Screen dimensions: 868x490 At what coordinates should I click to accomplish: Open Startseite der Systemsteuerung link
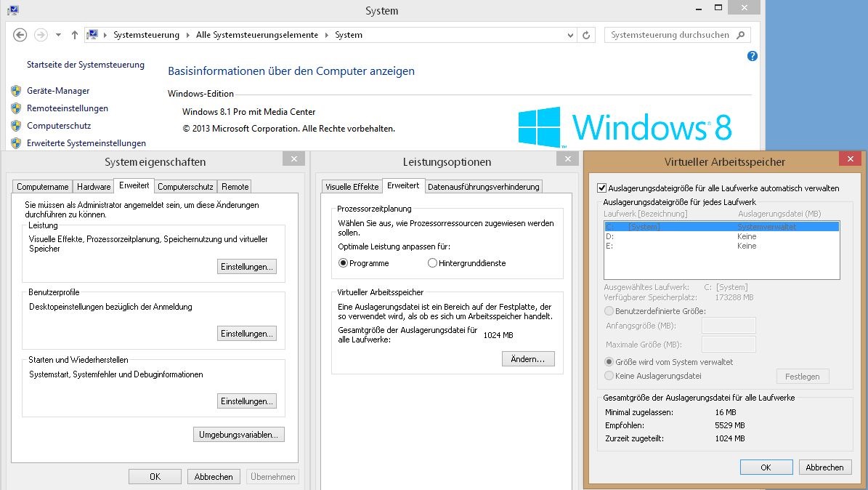click(x=85, y=64)
